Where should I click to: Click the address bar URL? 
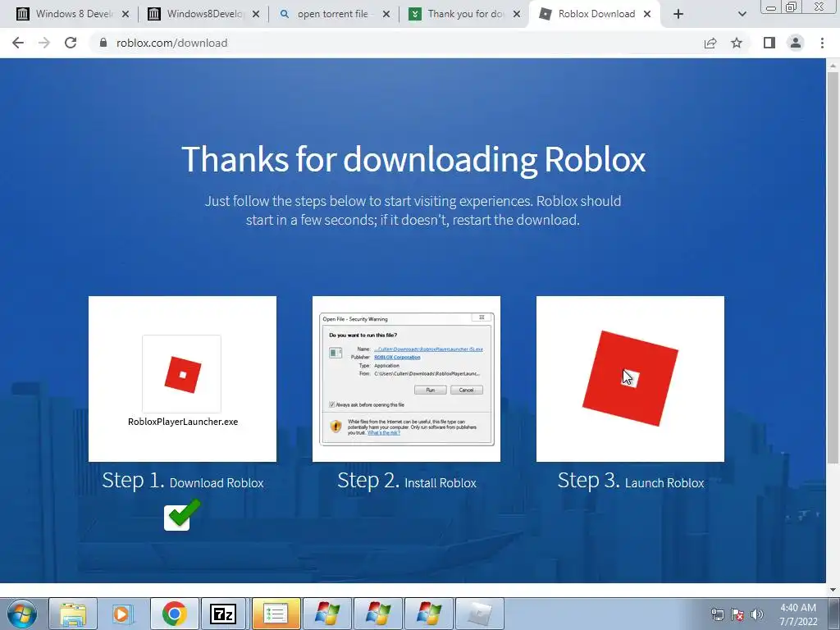click(x=172, y=43)
